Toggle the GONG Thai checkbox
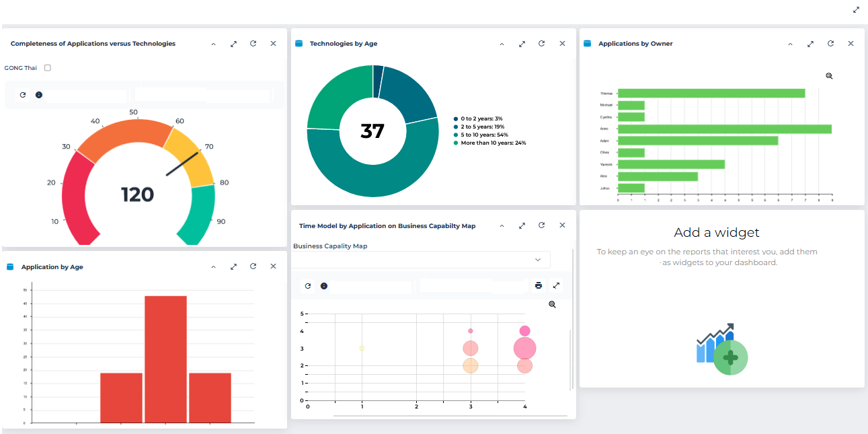The height and width of the screenshot is (434, 868). pyautogui.click(x=48, y=68)
